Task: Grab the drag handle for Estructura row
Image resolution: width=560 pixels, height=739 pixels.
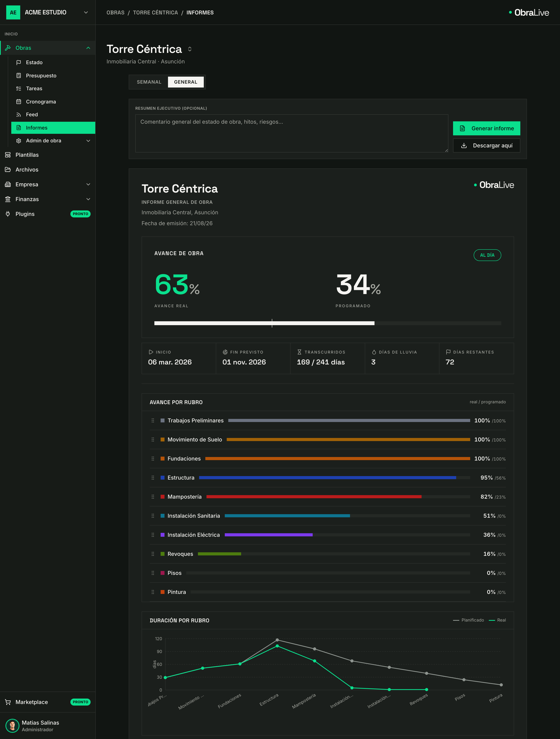Action: [x=153, y=478]
